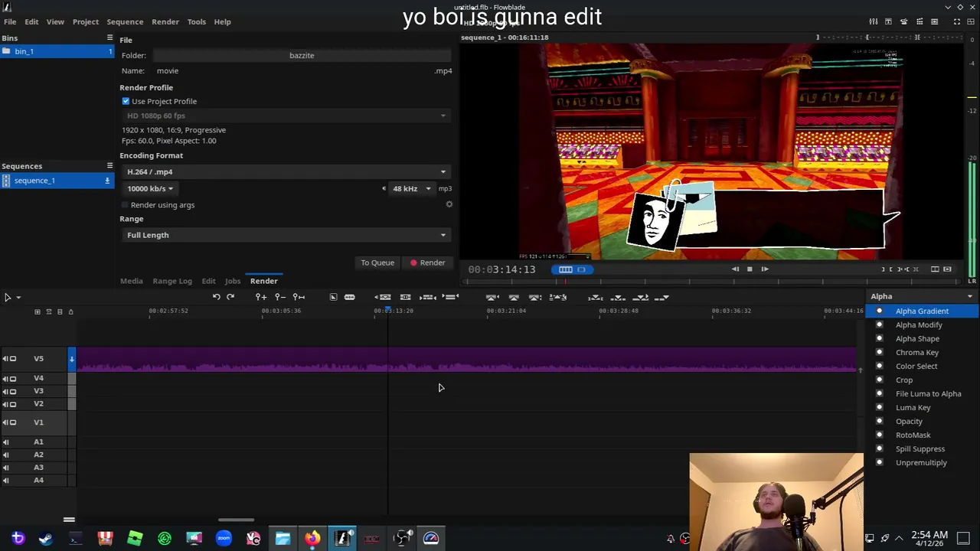
Task: Select bin_1 in the Bins list
Action: [x=57, y=51]
